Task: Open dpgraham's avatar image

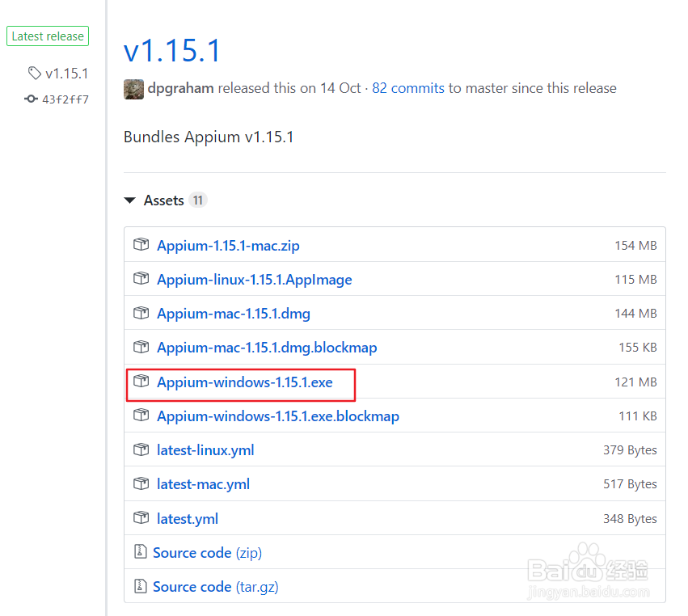Action: click(x=134, y=89)
